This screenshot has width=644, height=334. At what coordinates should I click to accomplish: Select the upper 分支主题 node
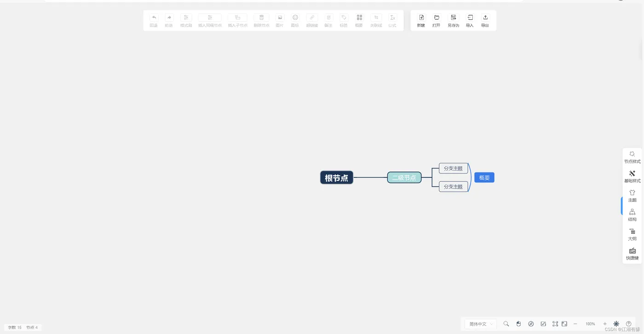click(x=454, y=168)
